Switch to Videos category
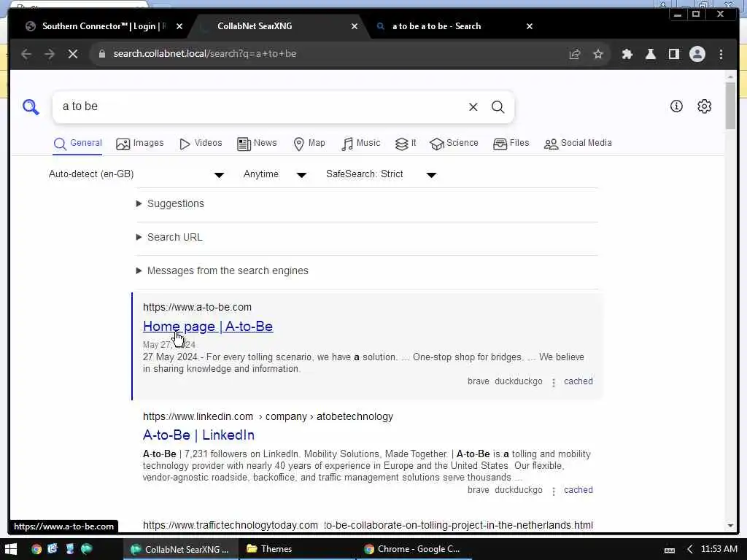The height and width of the screenshot is (560, 747). tap(201, 144)
